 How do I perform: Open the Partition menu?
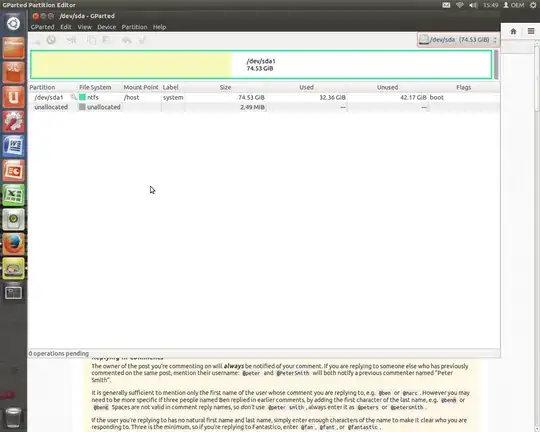click(134, 27)
